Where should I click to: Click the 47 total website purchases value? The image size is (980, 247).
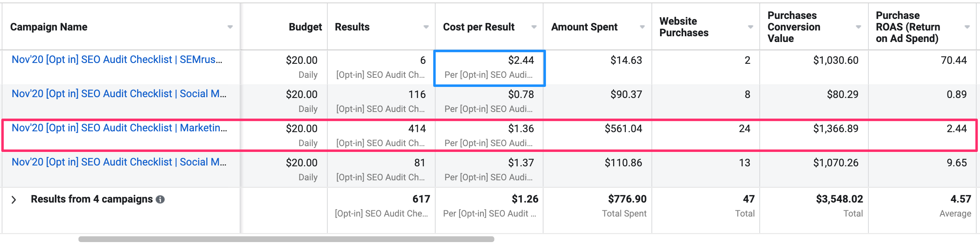click(749, 199)
